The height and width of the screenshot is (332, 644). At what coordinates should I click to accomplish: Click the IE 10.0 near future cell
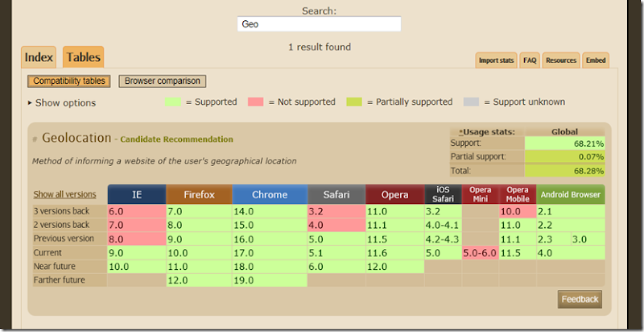pos(137,266)
